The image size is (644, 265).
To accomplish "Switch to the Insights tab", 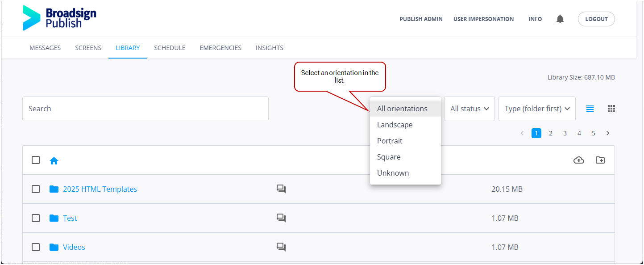I will 269,48.
